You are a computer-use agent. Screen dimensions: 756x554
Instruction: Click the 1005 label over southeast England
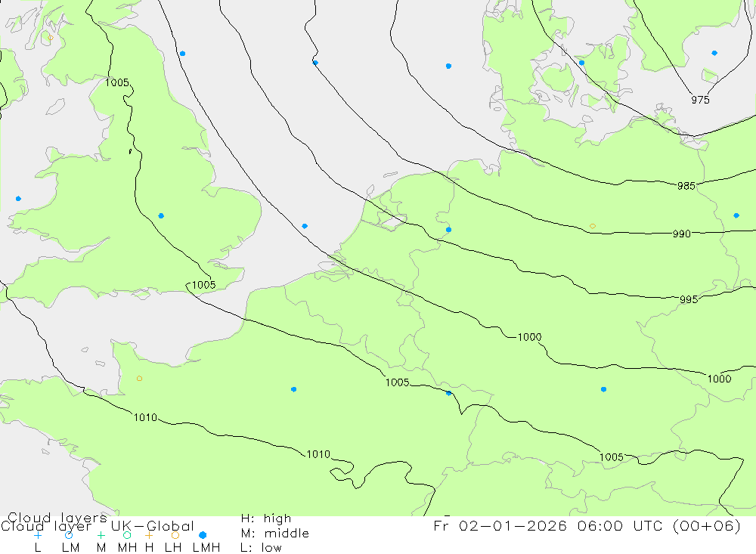pos(203,285)
